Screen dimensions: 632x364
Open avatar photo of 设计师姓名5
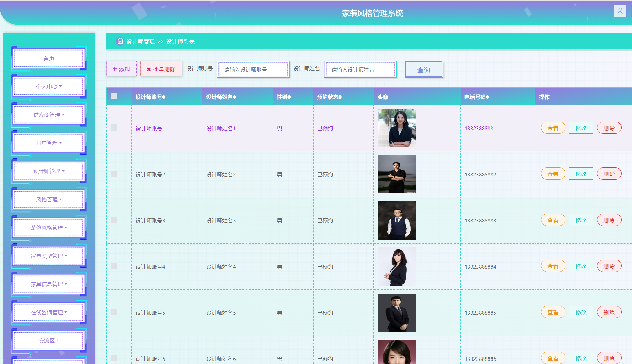point(397,313)
